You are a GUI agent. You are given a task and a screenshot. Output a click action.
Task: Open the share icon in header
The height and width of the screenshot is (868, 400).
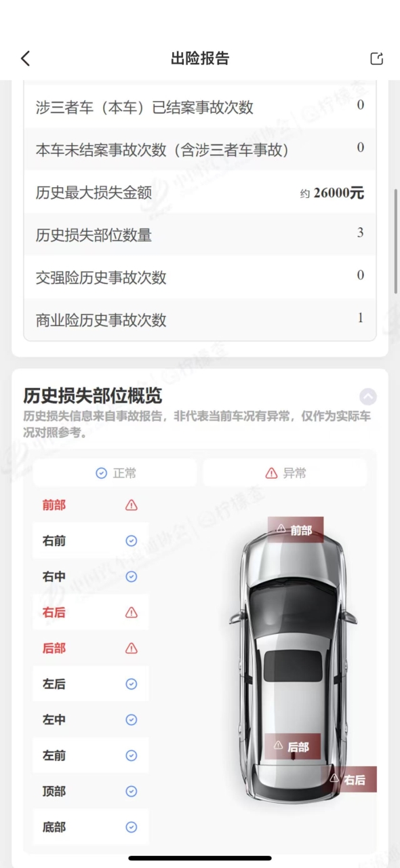(x=376, y=58)
